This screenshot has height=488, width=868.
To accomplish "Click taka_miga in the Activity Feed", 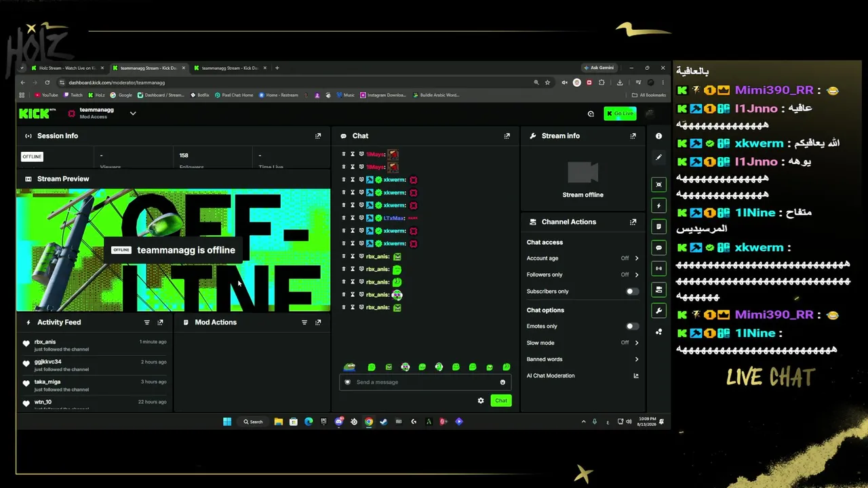I will click(46, 382).
